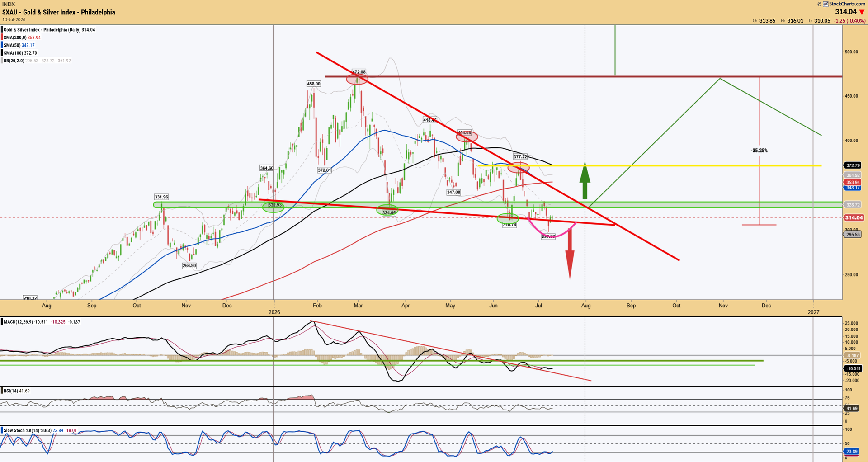Click the 331.96 price label
This screenshot has height=462, width=868.
pos(161,197)
